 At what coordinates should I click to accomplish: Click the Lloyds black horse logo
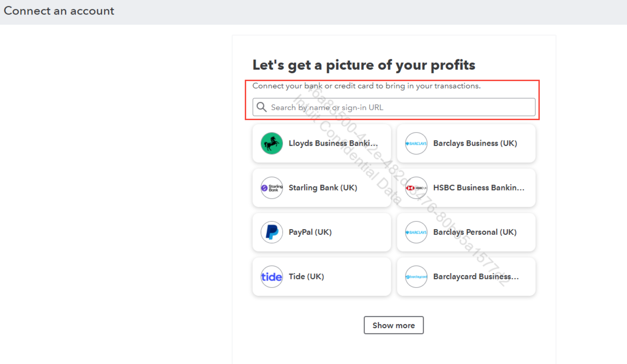tap(272, 143)
